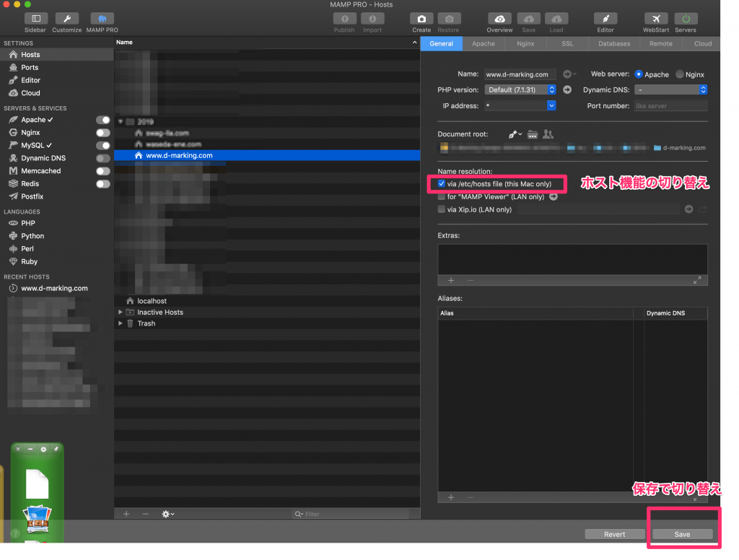Toggle the Nginx server switch

point(102,133)
